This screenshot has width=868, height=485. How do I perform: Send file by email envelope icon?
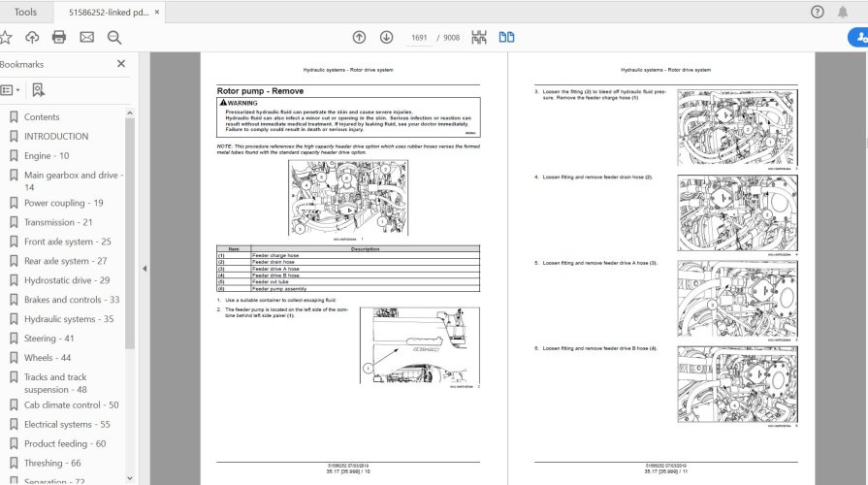coord(87,37)
